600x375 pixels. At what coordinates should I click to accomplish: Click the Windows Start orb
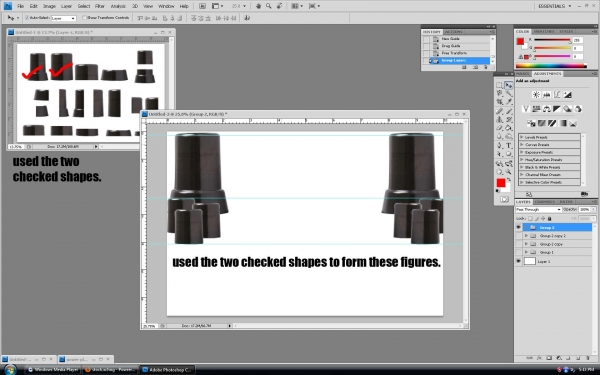pos(10,370)
